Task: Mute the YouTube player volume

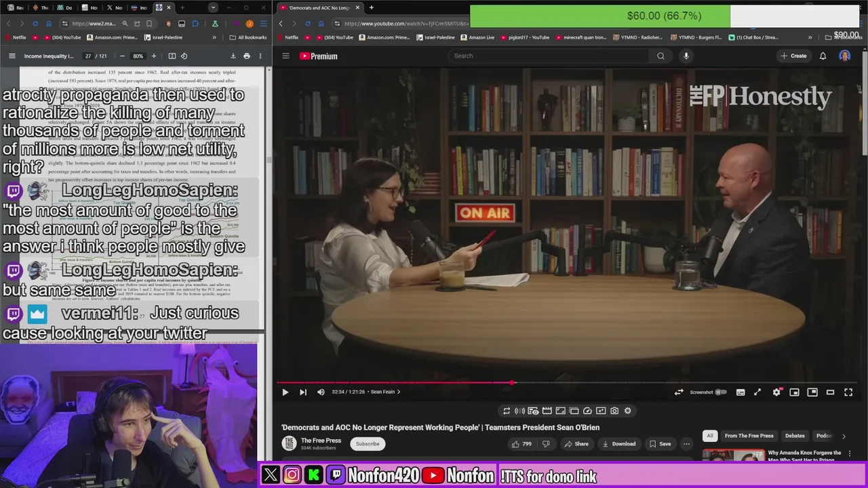Action: 321,392
